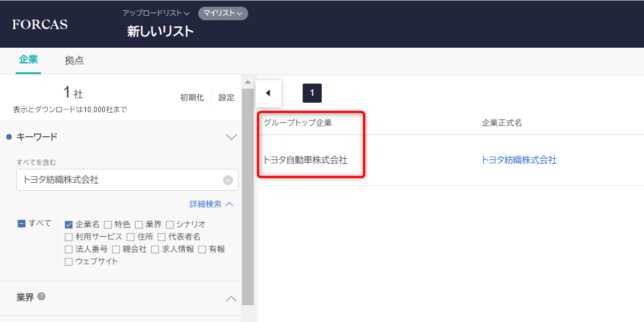The height and width of the screenshot is (322, 644).
Task: Clear the keyword search field
Action: coord(228,180)
